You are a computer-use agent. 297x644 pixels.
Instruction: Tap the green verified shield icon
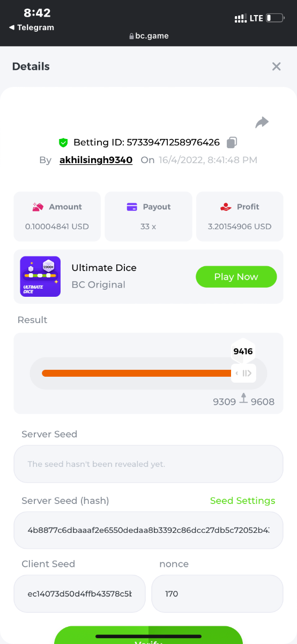click(63, 142)
